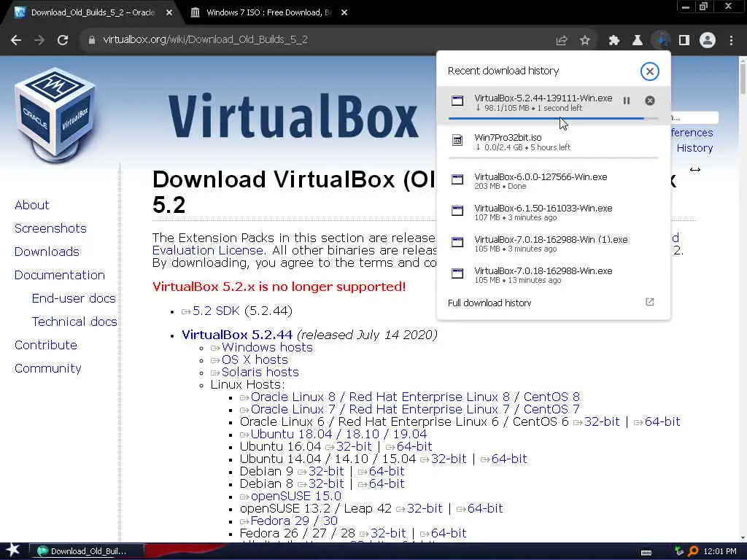Open the About sidebar link
747x560 pixels.
(32, 205)
